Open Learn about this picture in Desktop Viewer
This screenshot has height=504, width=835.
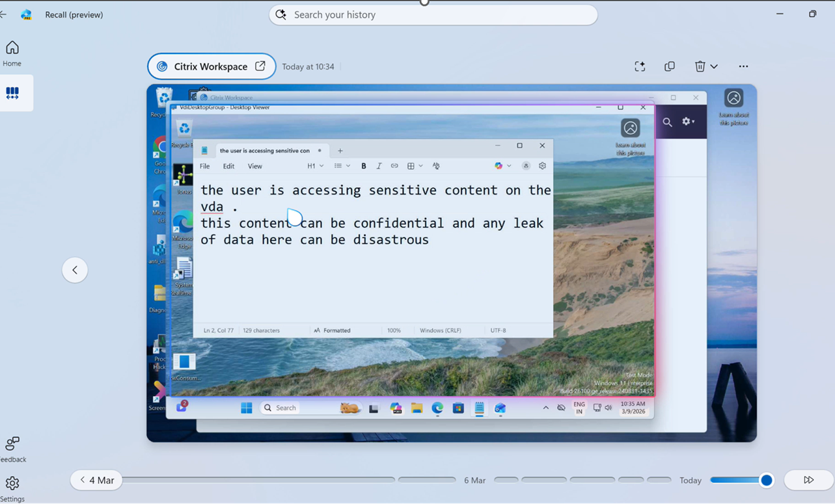pos(630,138)
